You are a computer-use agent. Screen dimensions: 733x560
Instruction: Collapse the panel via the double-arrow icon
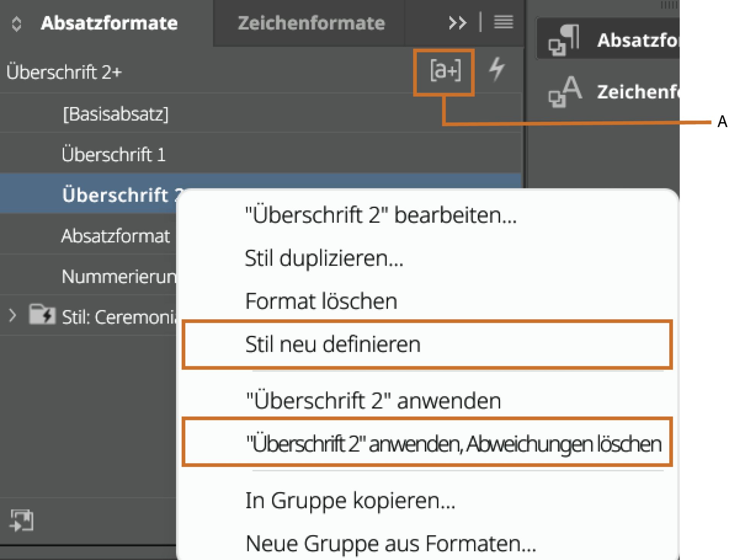[457, 23]
